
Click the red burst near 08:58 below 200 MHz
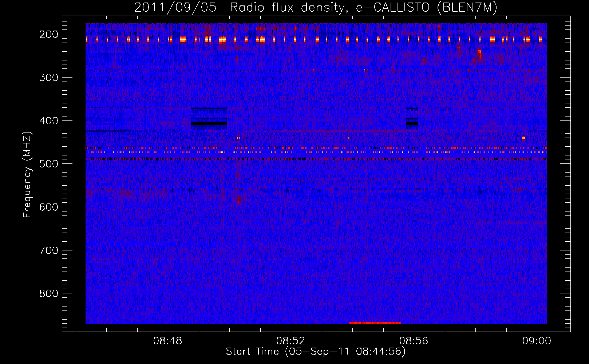(x=479, y=55)
